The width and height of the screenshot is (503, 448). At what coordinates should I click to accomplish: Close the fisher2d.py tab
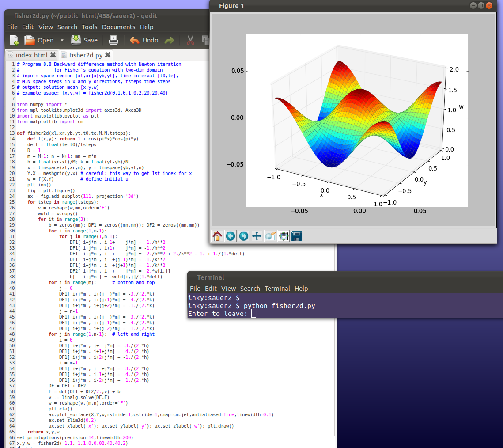click(x=108, y=55)
